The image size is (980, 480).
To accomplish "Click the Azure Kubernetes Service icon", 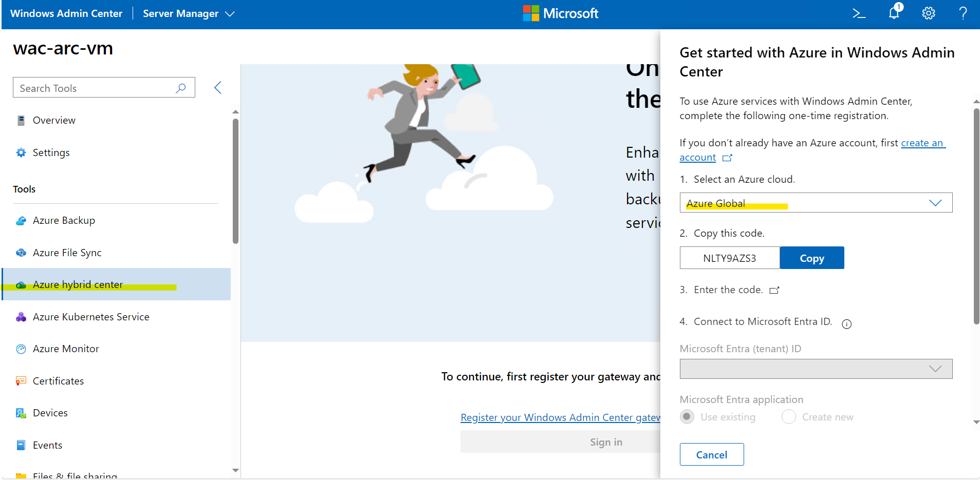I will point(21,317).
